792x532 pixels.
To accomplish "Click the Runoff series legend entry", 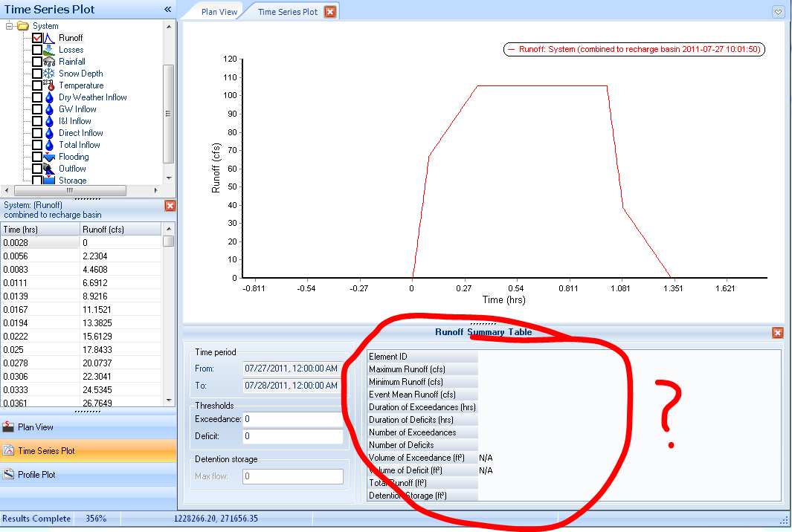I will click(x=634, y=50).
